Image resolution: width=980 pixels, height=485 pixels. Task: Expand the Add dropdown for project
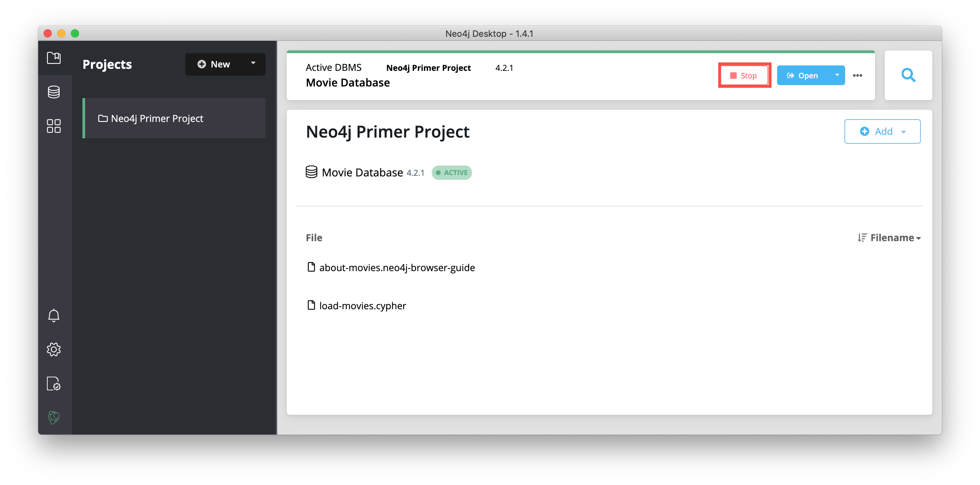tap(906, 131)
